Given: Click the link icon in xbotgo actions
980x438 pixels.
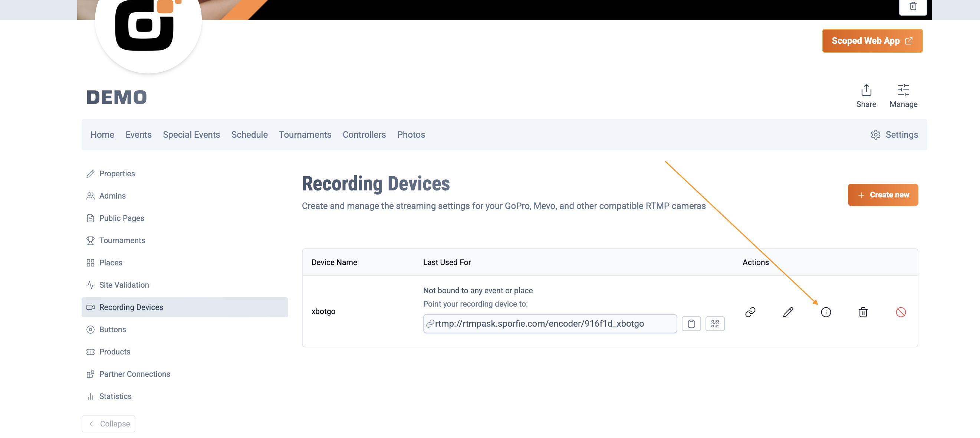Looking at the screenshot, I should point(750,312).
